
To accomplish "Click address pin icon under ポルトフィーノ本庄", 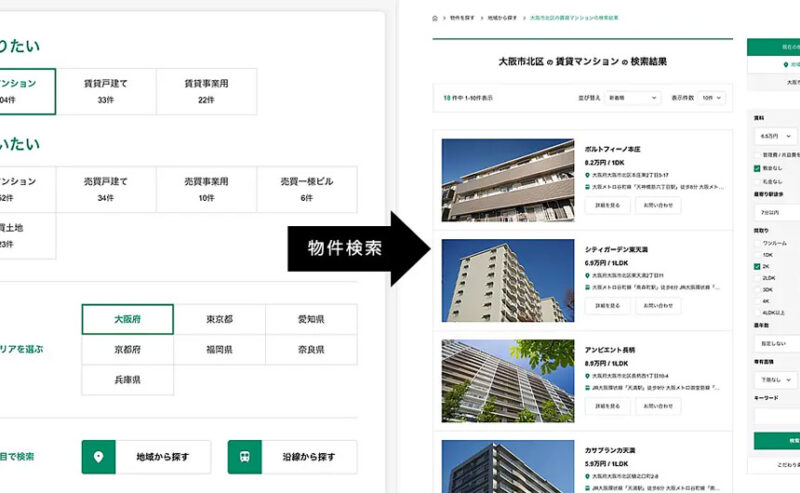I will [x=588, y=174].
